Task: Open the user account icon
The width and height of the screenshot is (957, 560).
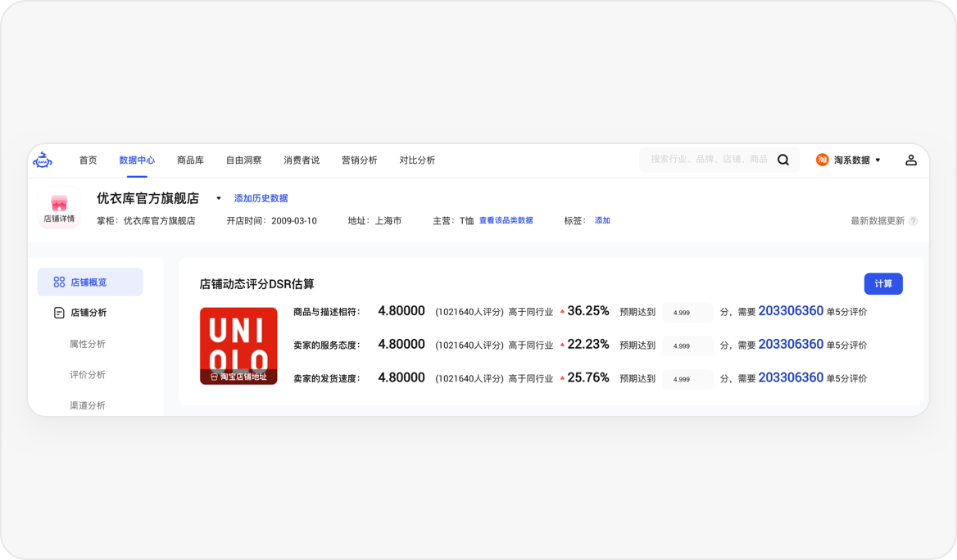Action: [910, 160]
